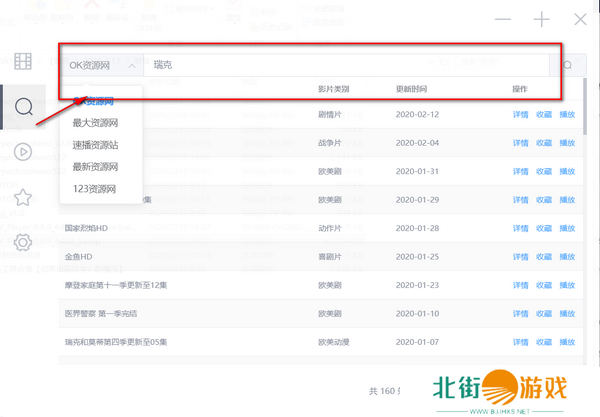The width and height of the screenshot is (600, 417).
Task: Open the star favorites icon in sidebar
Action: (22, 197)
